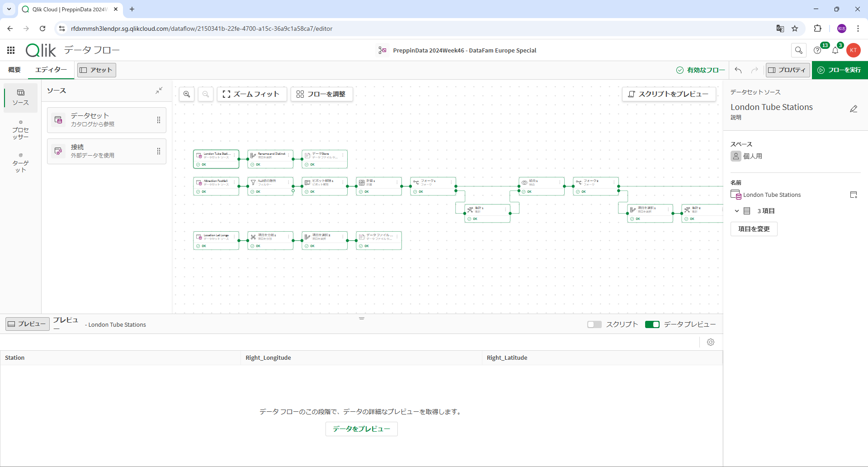The height and width of the screenshot is (467, 868).
Task: Toggle the プレビュー panel button
Action: [x=28, y=324]
